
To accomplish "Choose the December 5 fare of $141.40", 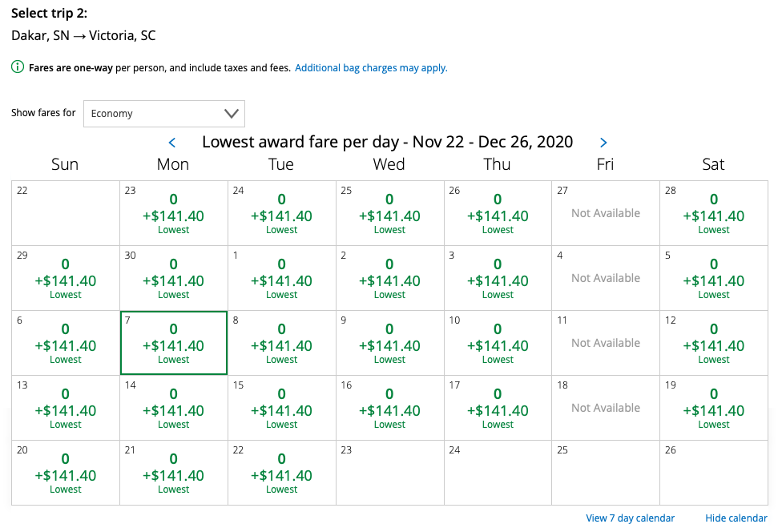I will pyautogui.click(x=713, y=277).
